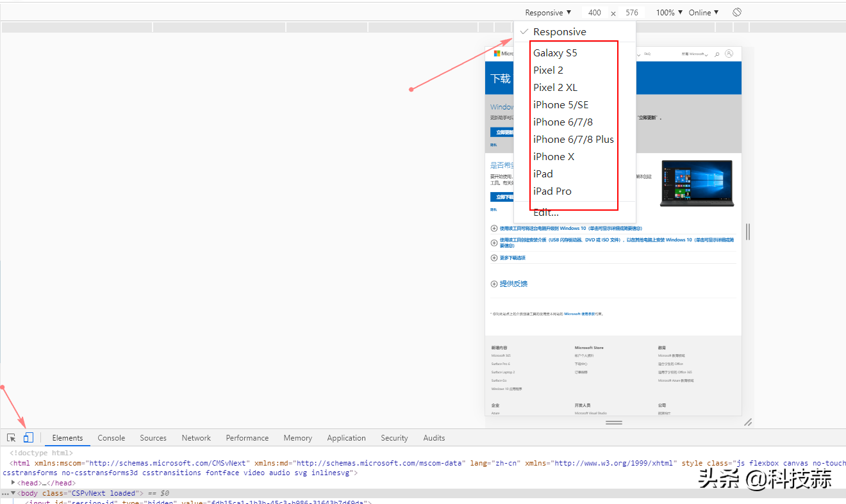Open the Online throttling dropdown

[x=704, y=12]
